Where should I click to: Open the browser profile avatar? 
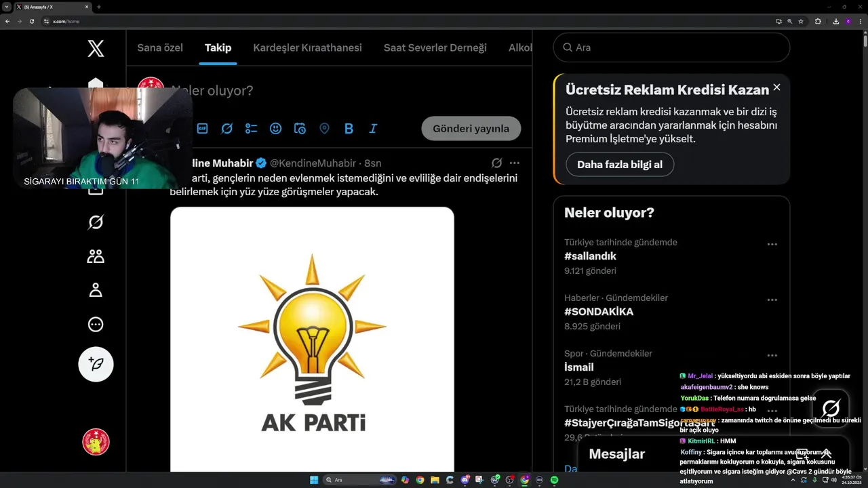[x=848, y=21]
